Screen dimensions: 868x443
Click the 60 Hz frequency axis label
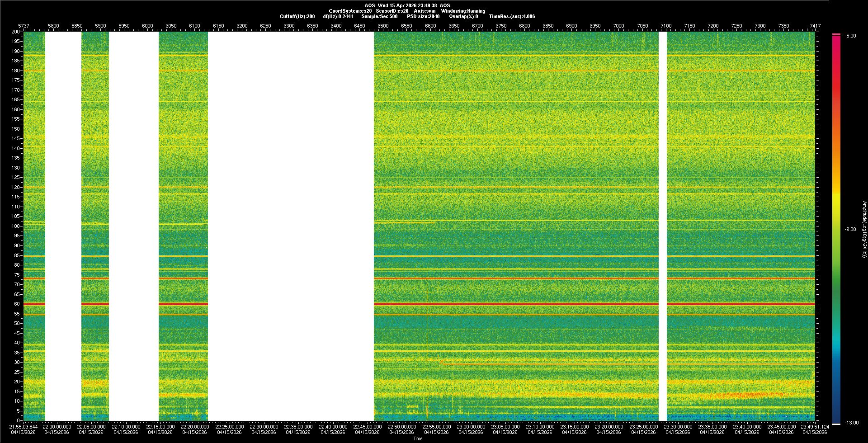tap(16, 304)
